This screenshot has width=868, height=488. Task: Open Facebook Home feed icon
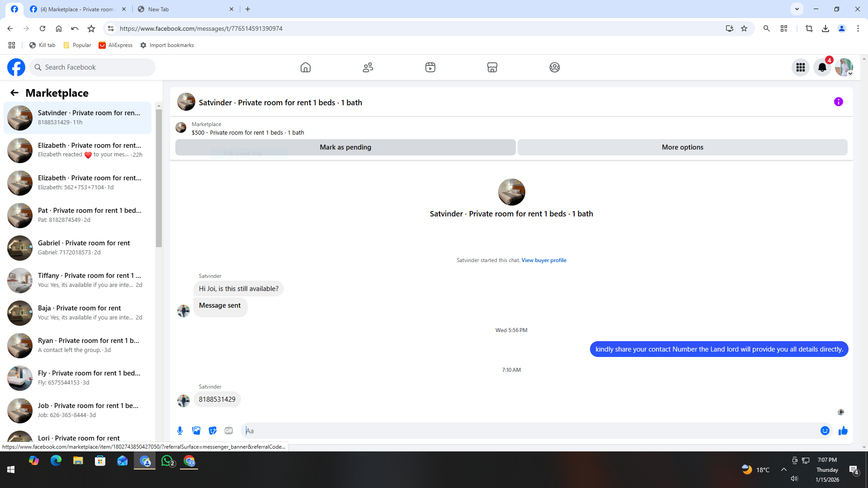[x=306, y=67]
